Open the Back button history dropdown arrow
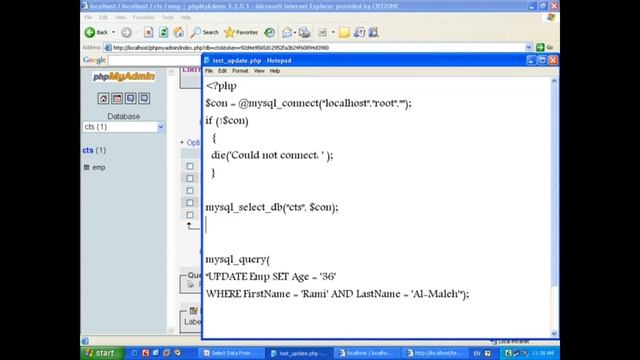The height and width of the screenshot is (360, 640). (113, 32)
